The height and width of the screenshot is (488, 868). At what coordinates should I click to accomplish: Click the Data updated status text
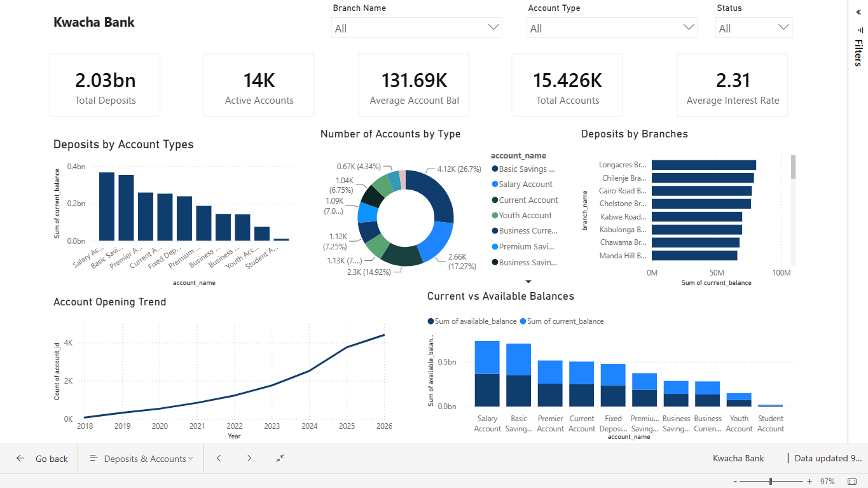pos(829,458)
